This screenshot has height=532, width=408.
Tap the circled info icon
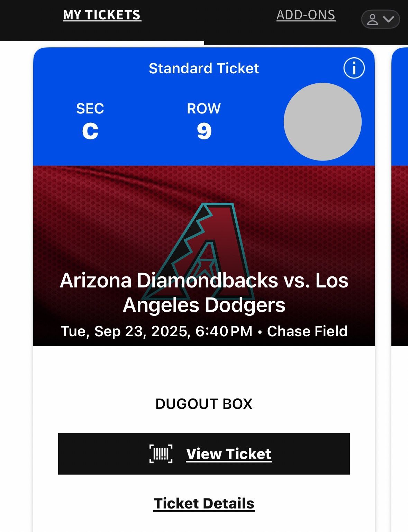click(x=354, y=68)
